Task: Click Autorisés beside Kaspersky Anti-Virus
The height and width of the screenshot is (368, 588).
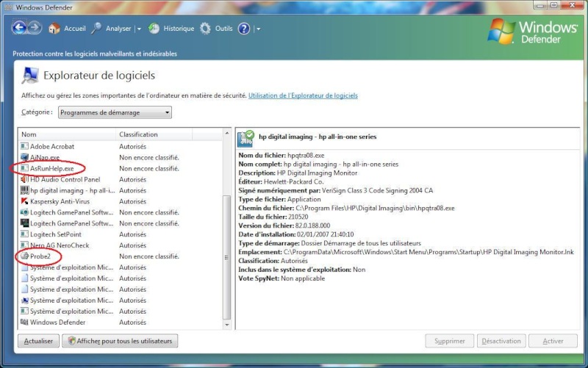Action: point(133,201)
